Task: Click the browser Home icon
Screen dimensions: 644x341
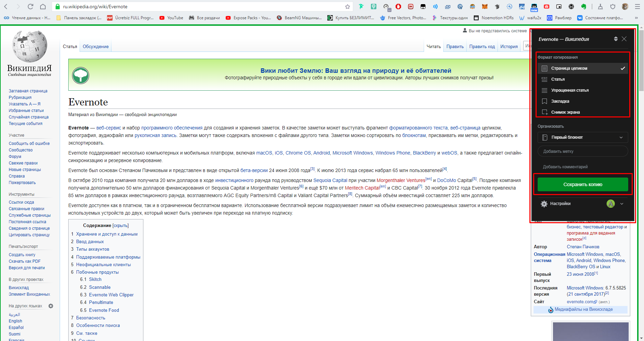Action: point(43,6)
